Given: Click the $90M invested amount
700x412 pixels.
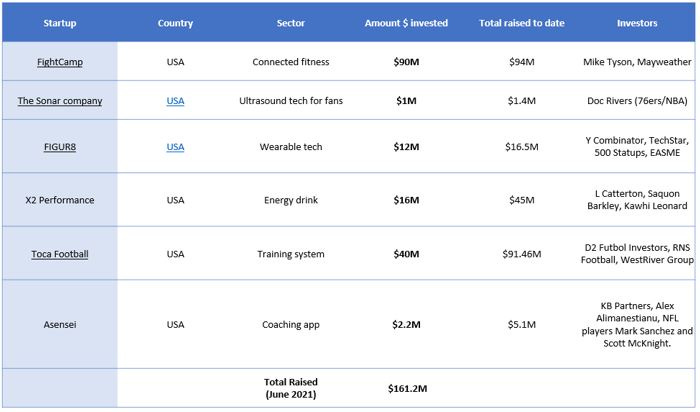Looking at the screenshot, I should pos(406,62).
